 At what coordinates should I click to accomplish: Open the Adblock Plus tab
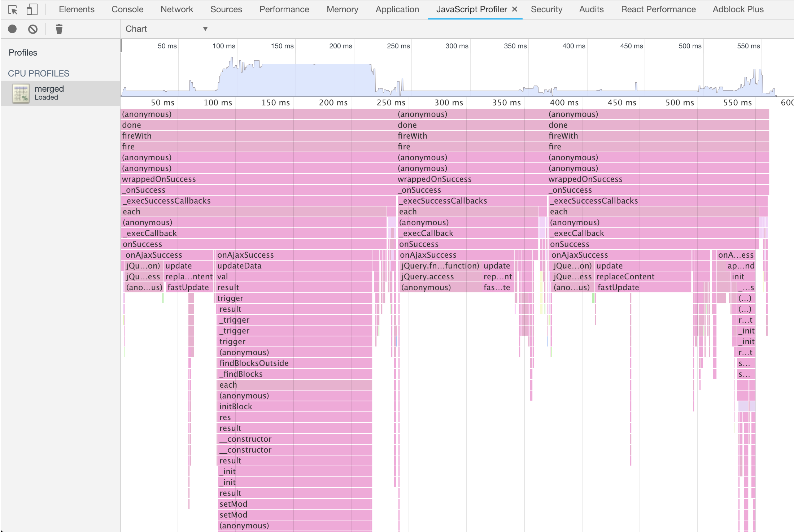pyautogui.click(x=738, y=9)
